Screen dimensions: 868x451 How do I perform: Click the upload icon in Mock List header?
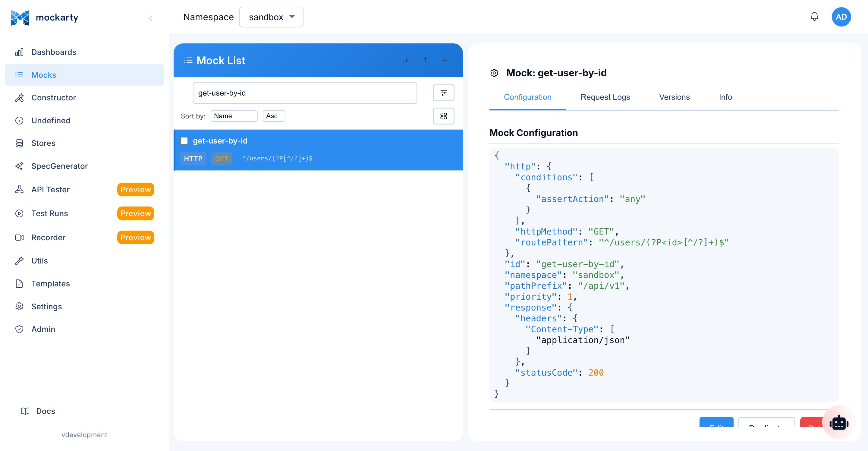(x=425, y=60)
